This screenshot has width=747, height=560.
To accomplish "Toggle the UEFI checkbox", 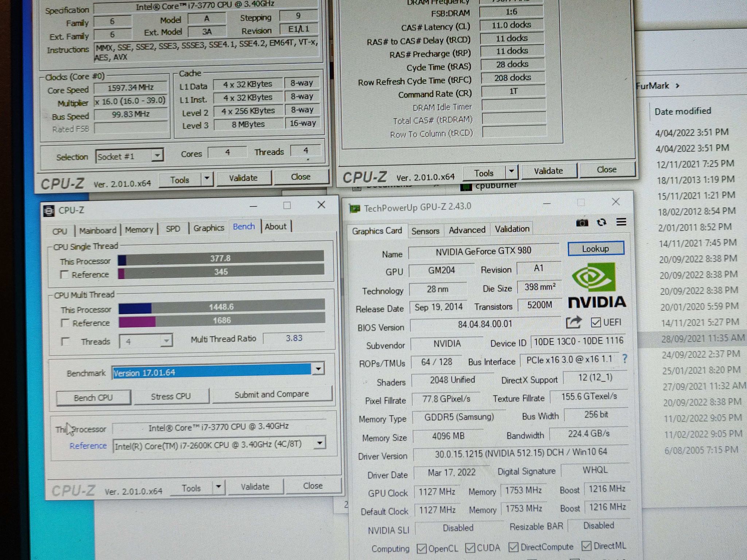I will click(596, 322).
